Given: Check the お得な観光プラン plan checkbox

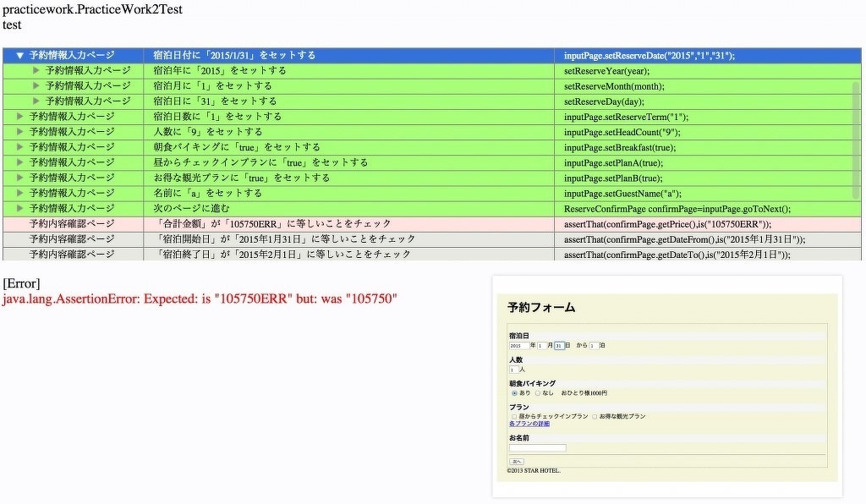Looking at the screenshot, I should (x=594, y=416).
